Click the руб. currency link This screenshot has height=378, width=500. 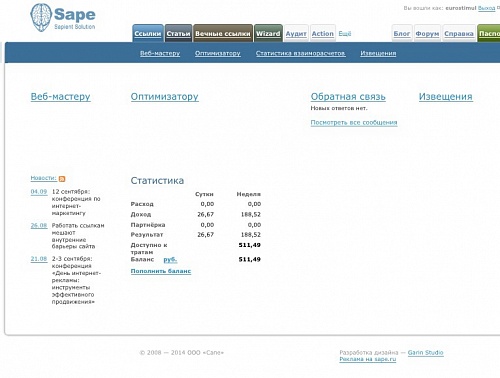170,260
